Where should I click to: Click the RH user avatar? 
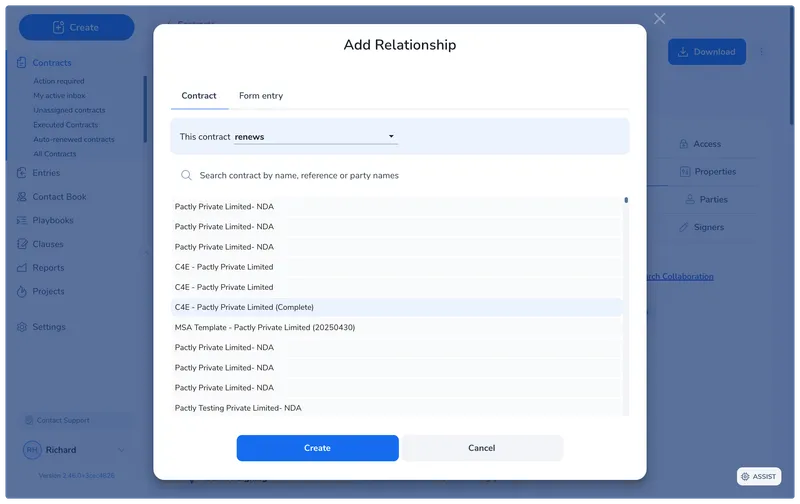pos(32,450)
